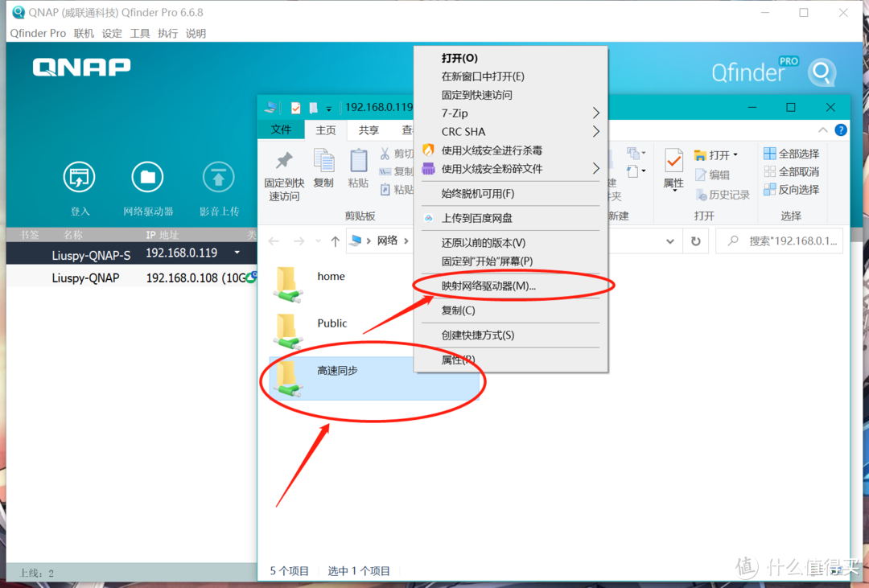Open the blue help question-mark icon
Image resolution: width=869 pixels, height=588 pixels.
[x=840, y=130]
